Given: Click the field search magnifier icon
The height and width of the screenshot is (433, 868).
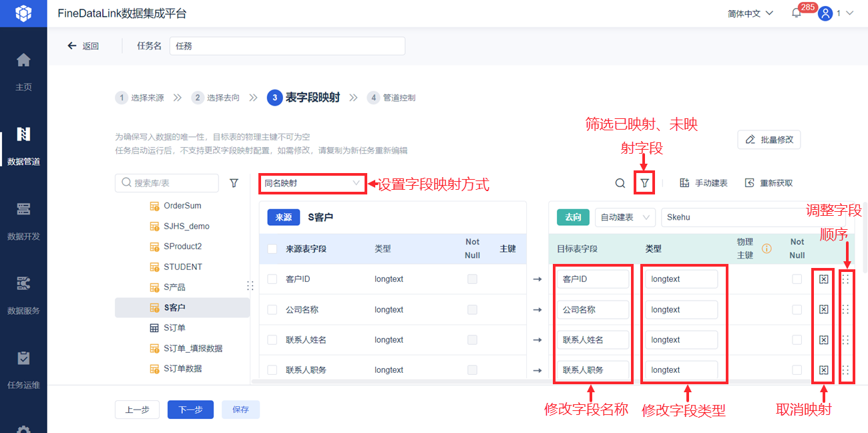Looking at the screenshot, I should [x=620, y=183].
